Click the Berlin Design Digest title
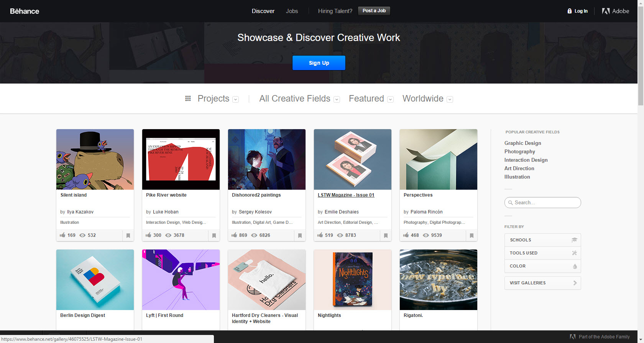644x343 pixels. click(x=82, y=315)
